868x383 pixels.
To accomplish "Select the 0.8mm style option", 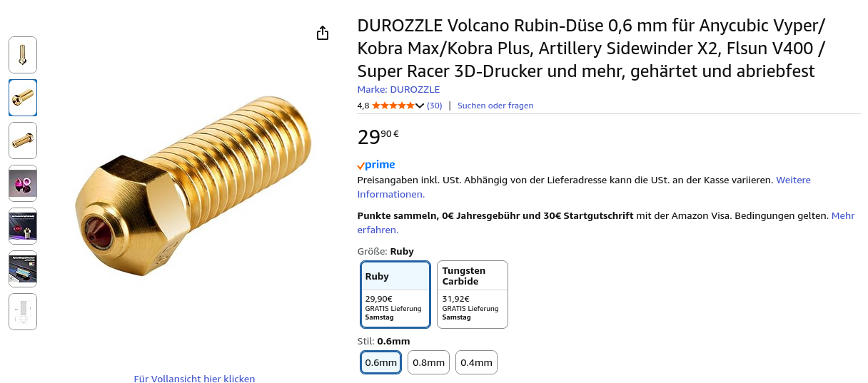I will [x=428, y=362].
